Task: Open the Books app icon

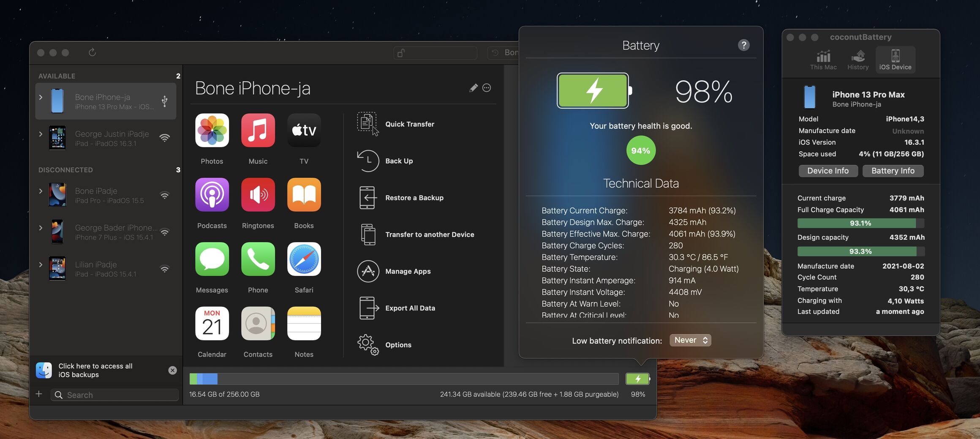Action: tap(304, 195)
